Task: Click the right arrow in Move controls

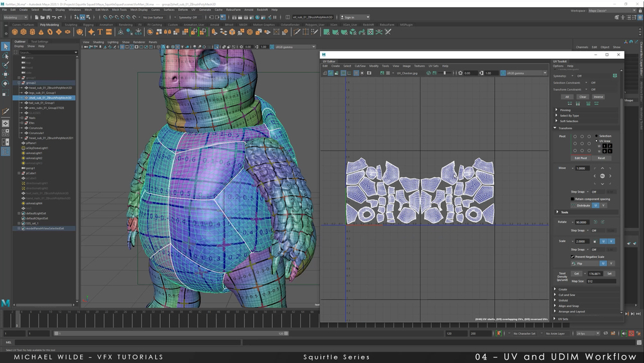Action: click(610, 176)
